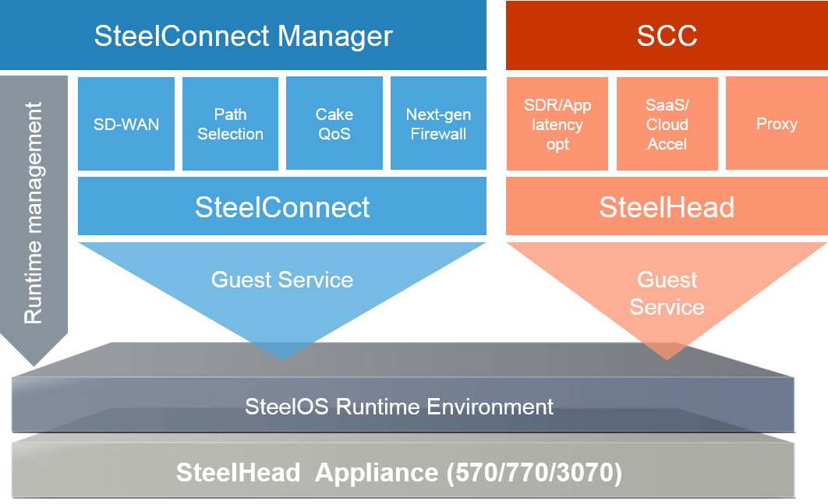This screenshot has height=504, width=828.
Task: Select the Next-gen Firewall box
Action: [438, 124]
